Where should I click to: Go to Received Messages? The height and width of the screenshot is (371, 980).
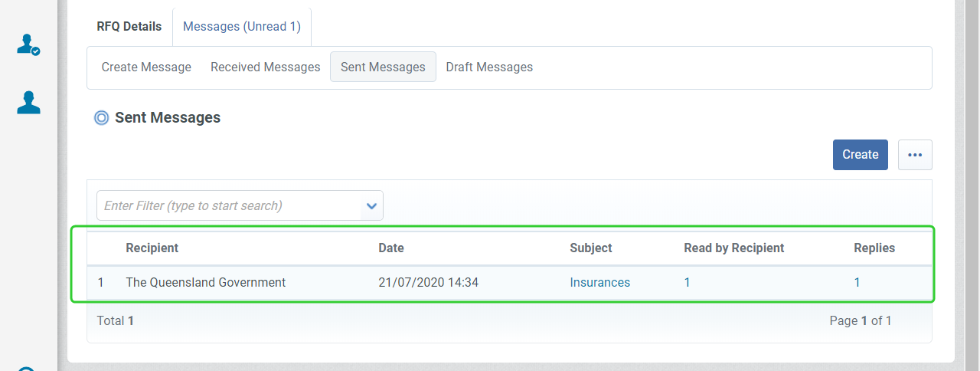point(265,67)
